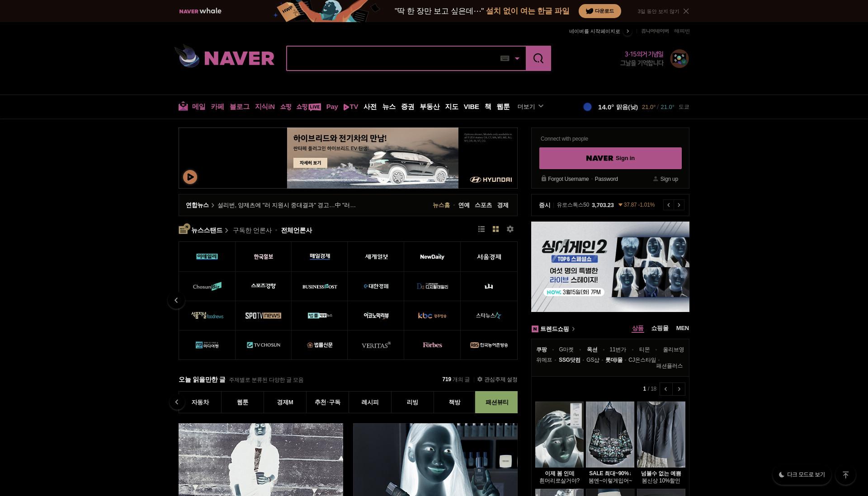Open the VERITAS press tile
This screenshot has height=496, width=868.
376,345
